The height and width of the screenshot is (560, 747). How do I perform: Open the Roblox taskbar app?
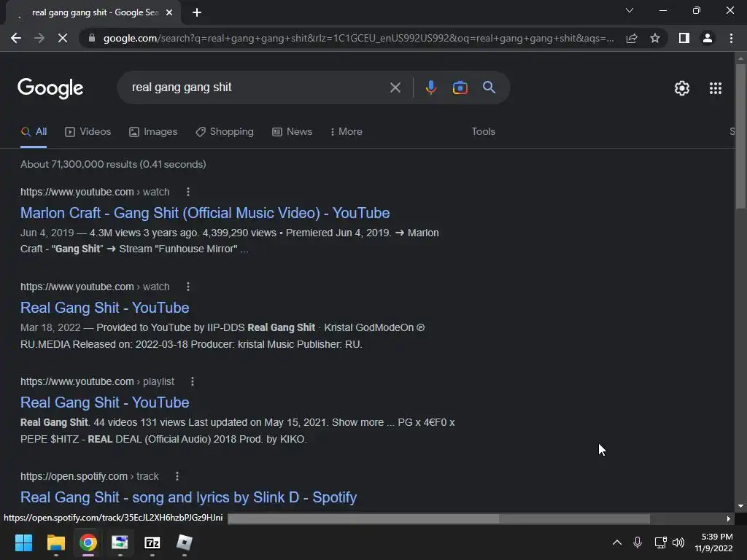(185, 542)
